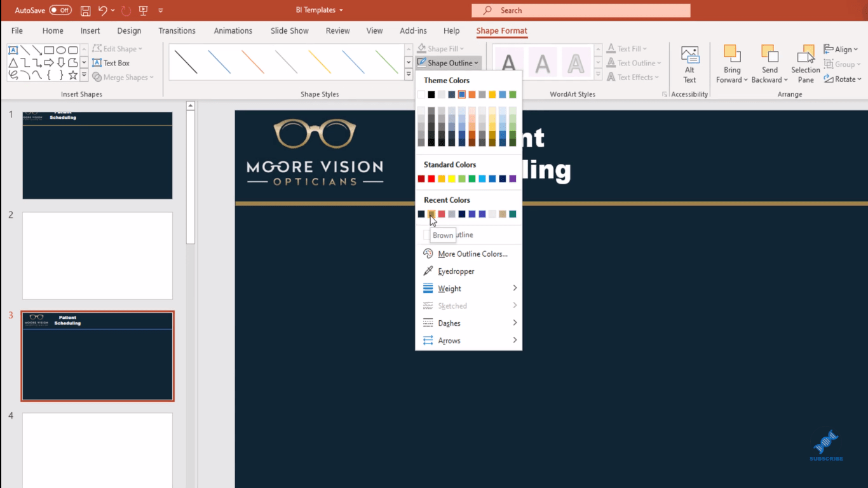The height and width of the screenshot is (488, 868).
Task: Open Merge Shapes dropdown
Action: pos(123,78)
